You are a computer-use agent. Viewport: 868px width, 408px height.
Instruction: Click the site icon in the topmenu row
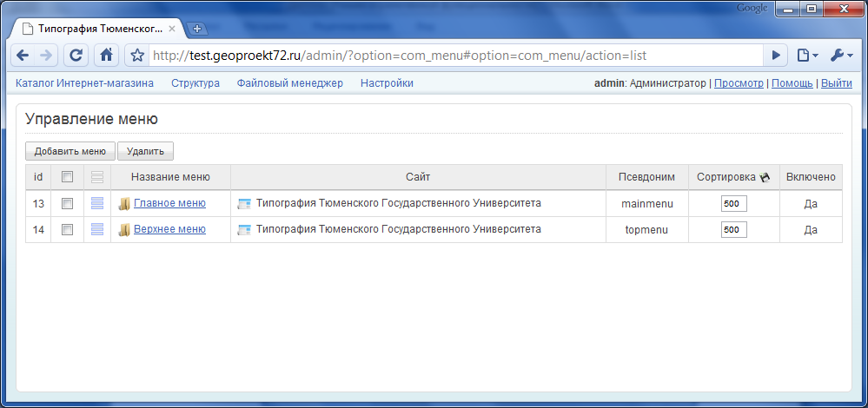pos(243,229)
